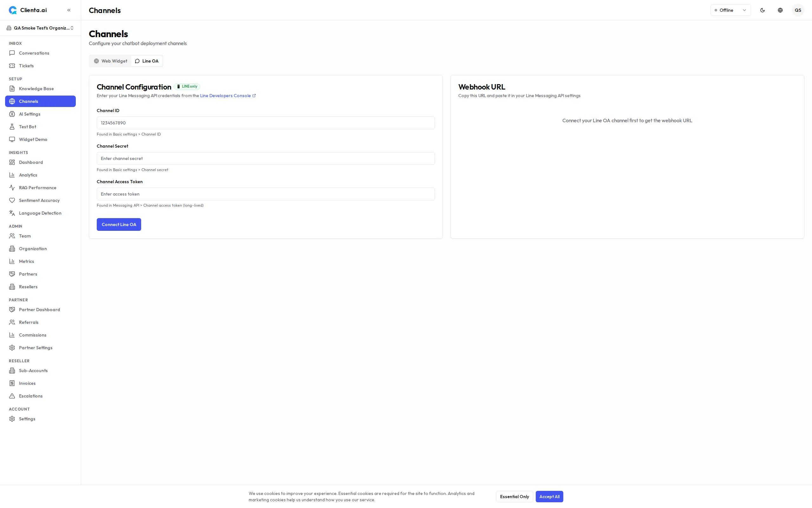
Task: Click the Metrics chart icon
Action: click(12, 261)
